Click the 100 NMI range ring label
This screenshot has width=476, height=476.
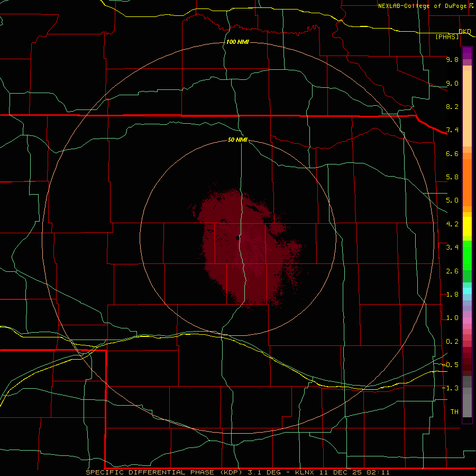click(237, 42)
